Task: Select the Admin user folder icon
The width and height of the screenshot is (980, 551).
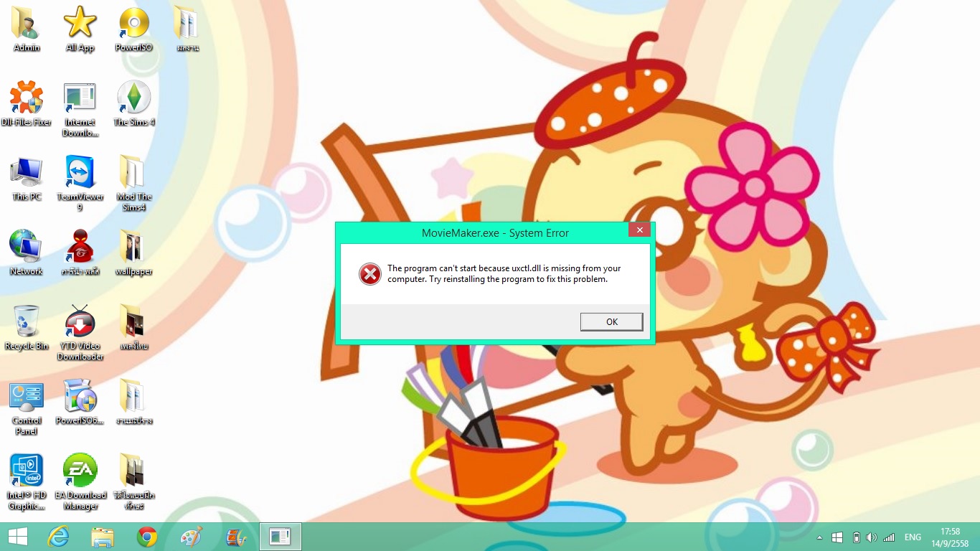Action: click(27, 30)
